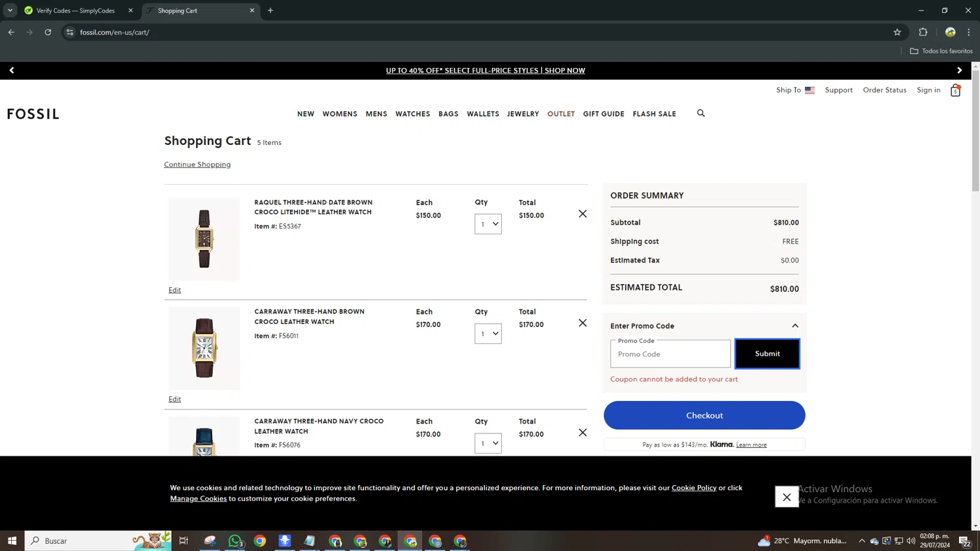The image size is (980, 551).
Task: Open the Windows Start menu
Action: pyautogui.click(x=12, y=541)
